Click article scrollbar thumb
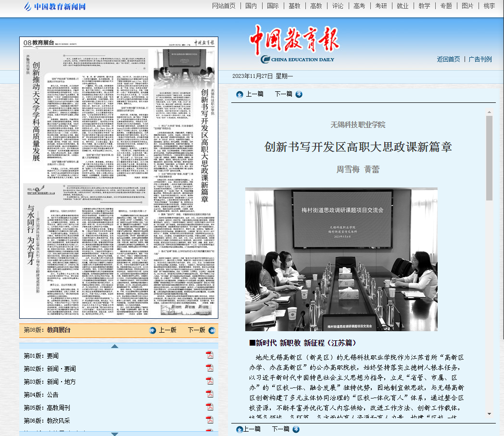The width and height of the screenshot is (504, 436). pyautogui.click(x=489, y=158)
